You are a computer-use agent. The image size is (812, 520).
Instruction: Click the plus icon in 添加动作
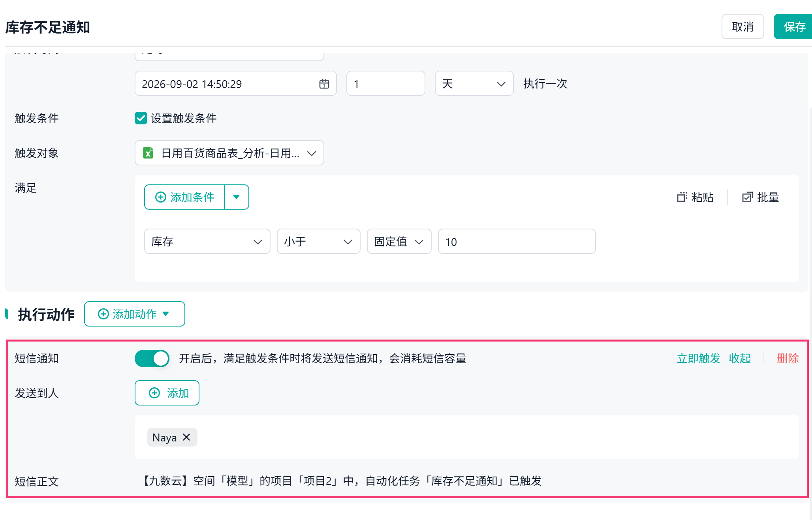click(103, 314)
